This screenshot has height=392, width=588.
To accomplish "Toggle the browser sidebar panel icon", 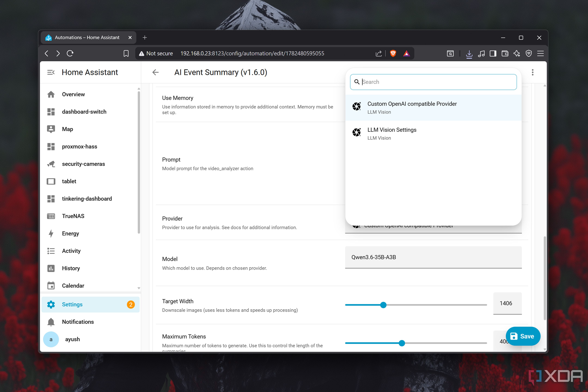I will (493, 53).
